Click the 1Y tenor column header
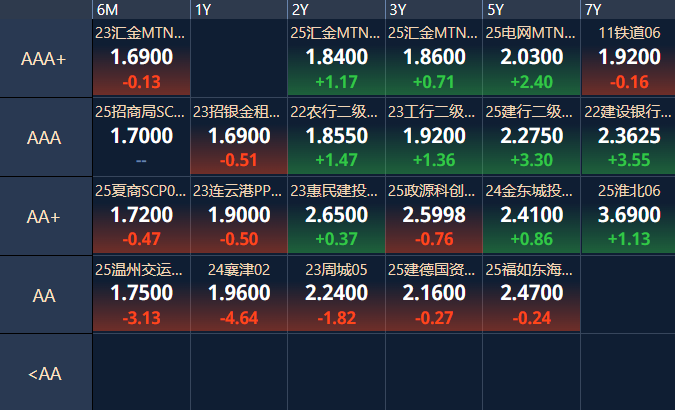 click(x=238, y=9)
